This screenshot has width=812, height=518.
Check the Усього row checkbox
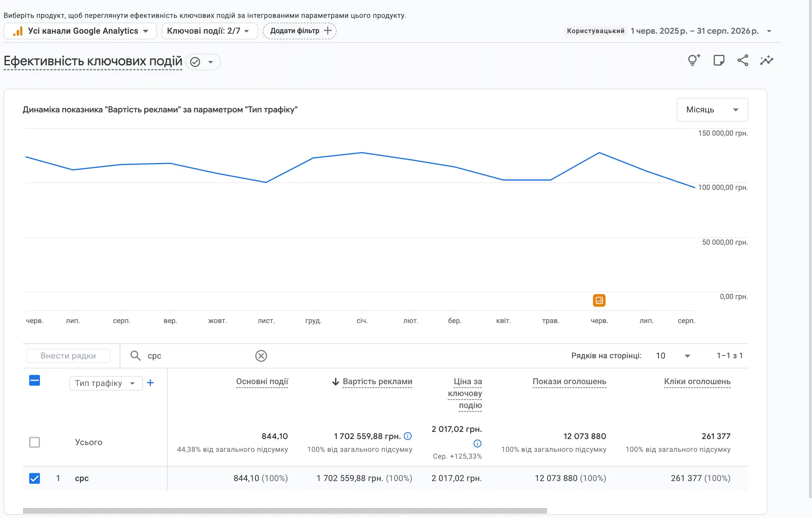coord(34,442)
